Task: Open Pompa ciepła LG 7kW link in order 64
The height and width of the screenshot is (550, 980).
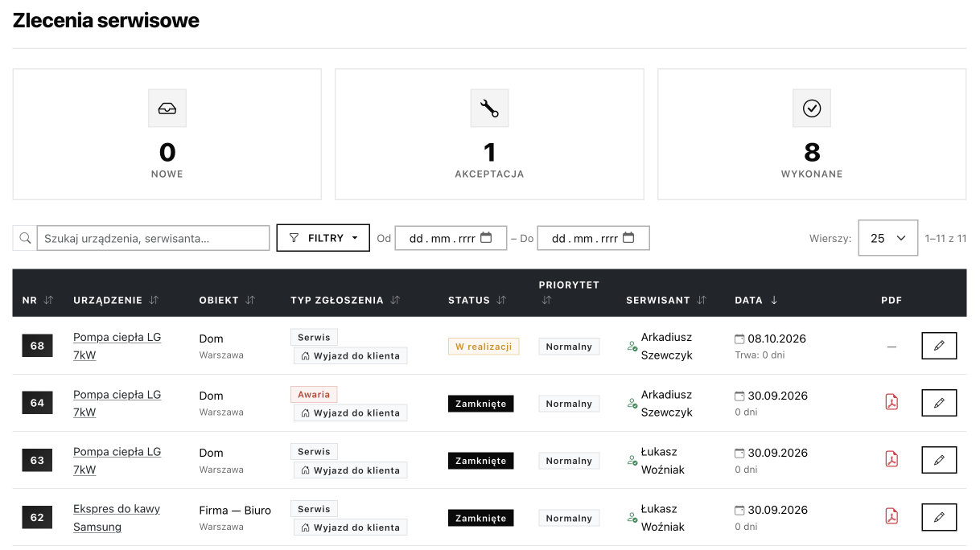Action: [x=117, y=403]
